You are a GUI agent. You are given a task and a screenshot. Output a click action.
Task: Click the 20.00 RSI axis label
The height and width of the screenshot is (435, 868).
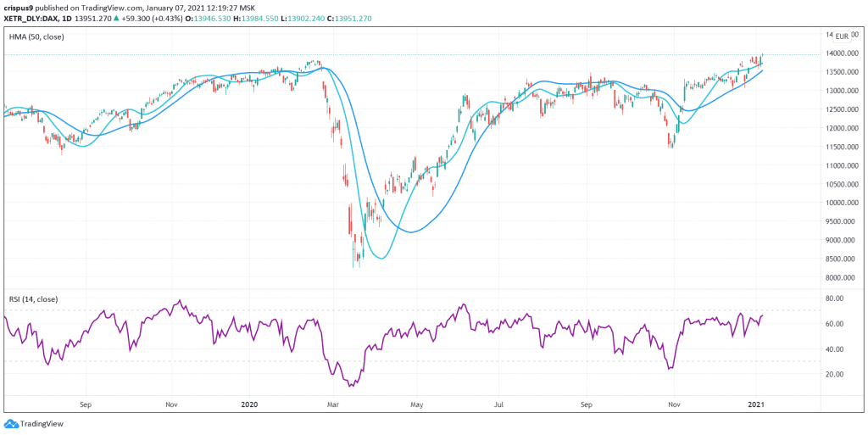(x=834, y=374)
